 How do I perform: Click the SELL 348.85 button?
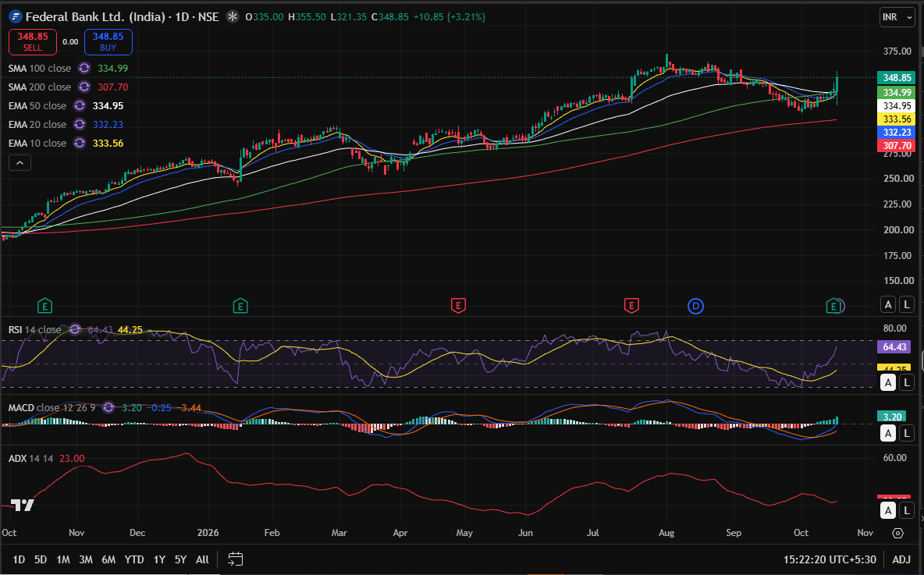tap(33, 42)
